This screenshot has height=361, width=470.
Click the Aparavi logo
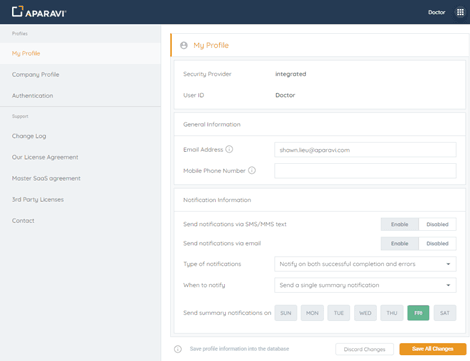[x=39, y=12]
